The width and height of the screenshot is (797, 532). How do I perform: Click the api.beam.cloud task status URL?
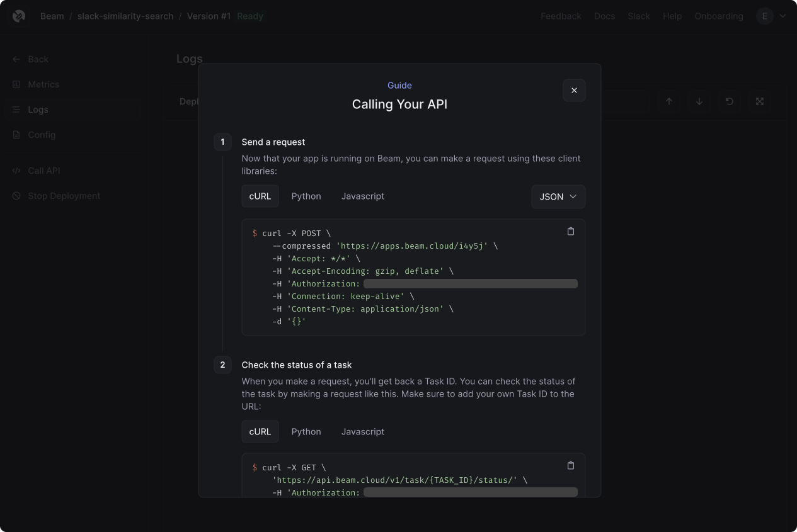click(x=394, y=480)
